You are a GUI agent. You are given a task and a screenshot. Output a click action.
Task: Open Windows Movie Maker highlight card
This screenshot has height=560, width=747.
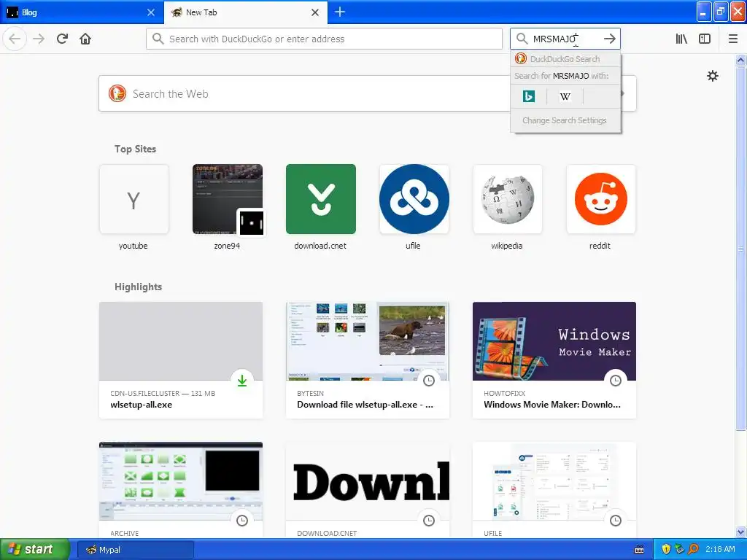tap(554, 360)
